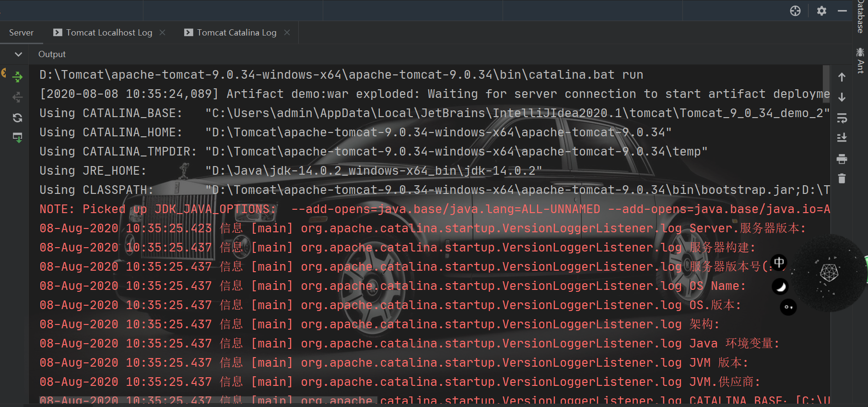Screen dimensions: 868x407
Task: Click the Artifact demo:war exploded log line
Action: 434,94
